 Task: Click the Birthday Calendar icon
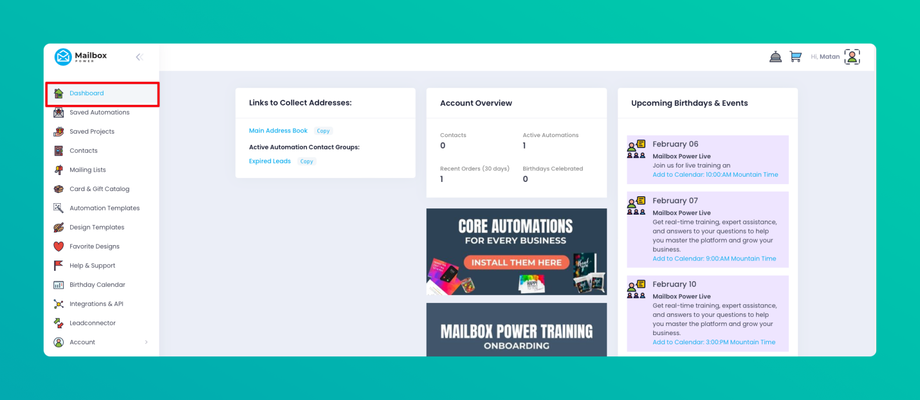point(58,284)
